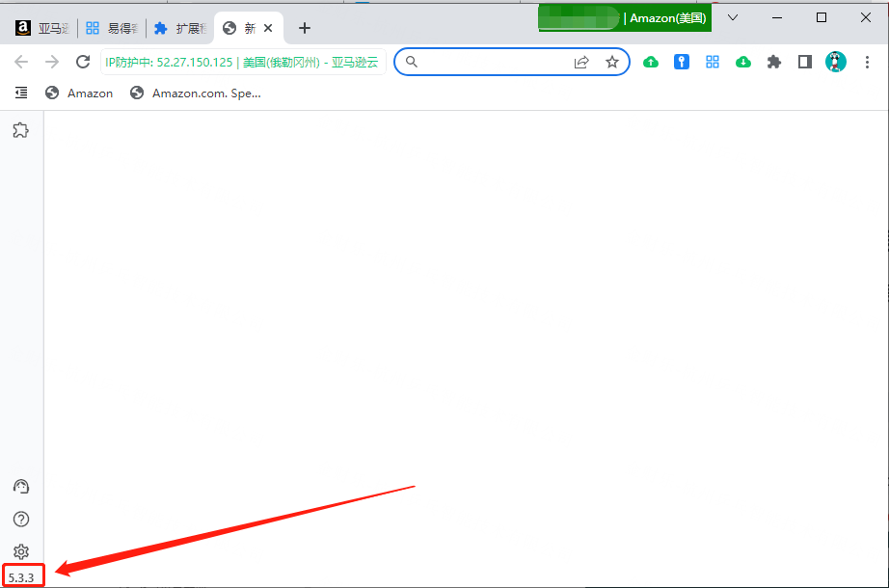Toggle the browser side panel icon
Image resolution: width=889 pixels, height=588 pixels.
click(x=804, y=62)
